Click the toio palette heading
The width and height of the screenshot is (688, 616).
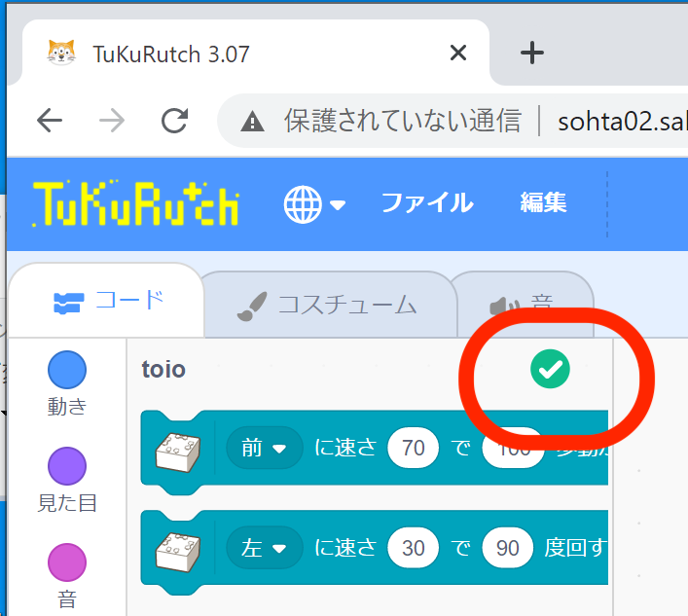coord(163,370)
